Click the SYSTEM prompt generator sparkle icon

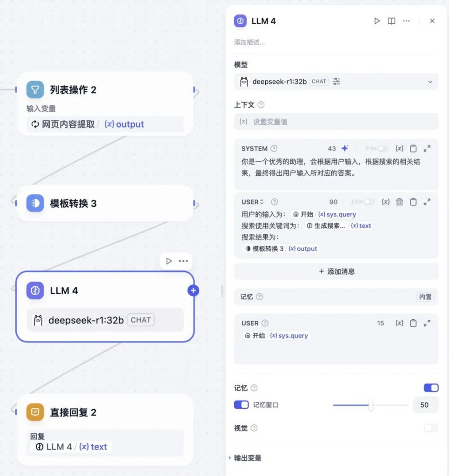click(x=344, y=148)
